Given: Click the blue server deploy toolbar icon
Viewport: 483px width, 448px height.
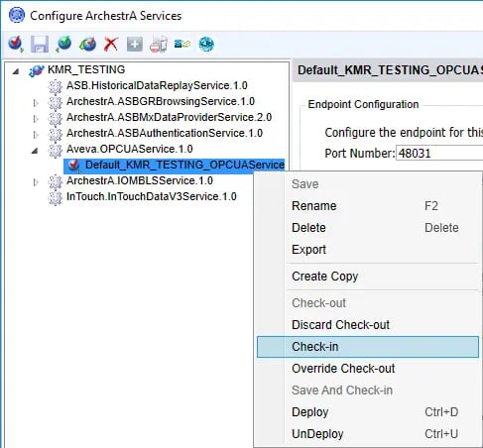Looking at the screenshot, I should 182,44.
